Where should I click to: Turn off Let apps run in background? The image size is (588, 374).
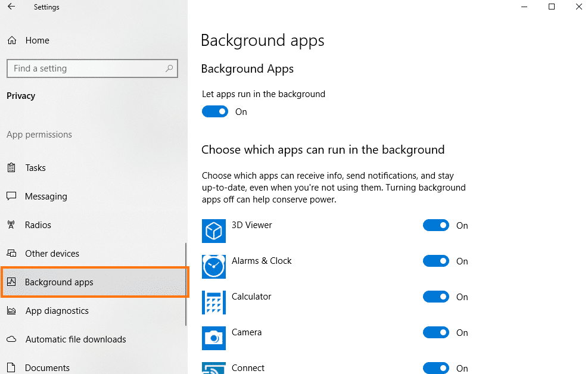[x=215, y=112]
